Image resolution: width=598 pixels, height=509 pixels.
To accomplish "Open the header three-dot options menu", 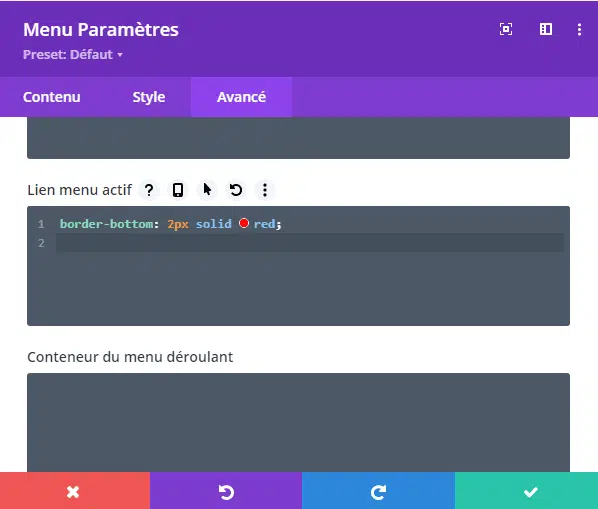I will tap(579, 29).
